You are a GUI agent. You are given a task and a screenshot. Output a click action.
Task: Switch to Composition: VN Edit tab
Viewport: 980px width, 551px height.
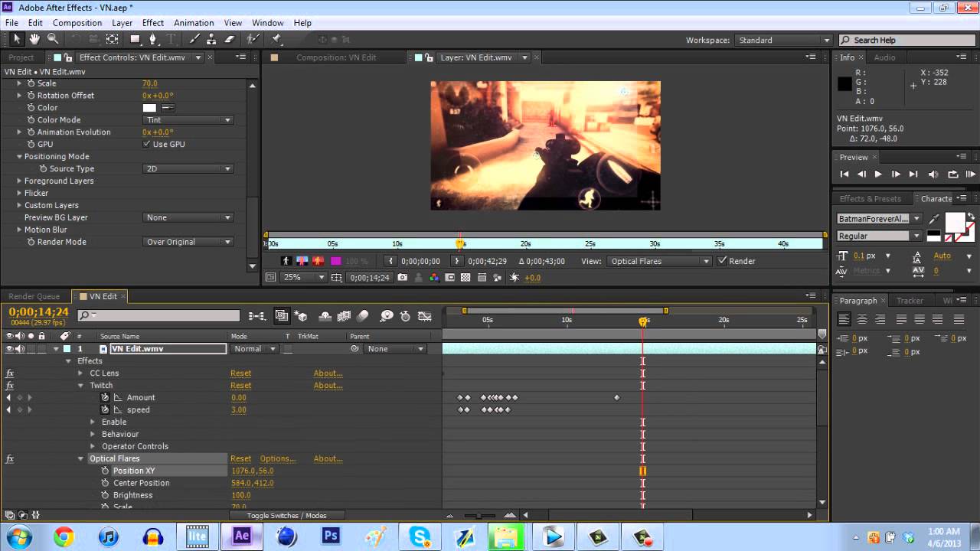336,57
